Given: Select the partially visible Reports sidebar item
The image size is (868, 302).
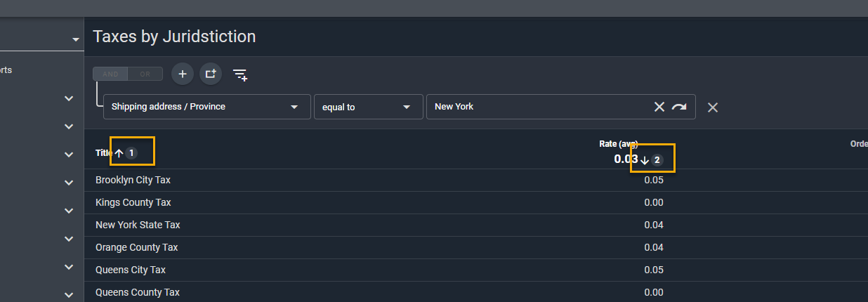Looking at the screenshot, I should coord(6,70).
